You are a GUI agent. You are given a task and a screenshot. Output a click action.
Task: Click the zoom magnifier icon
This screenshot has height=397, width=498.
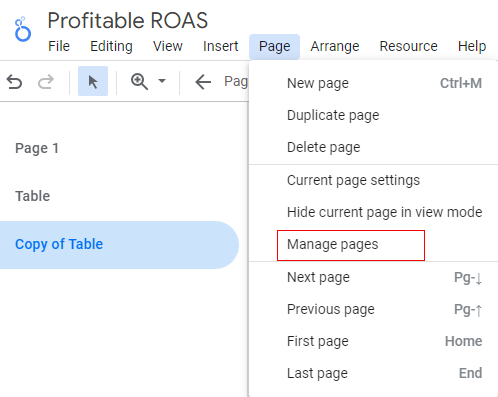(x=139, y=81)
